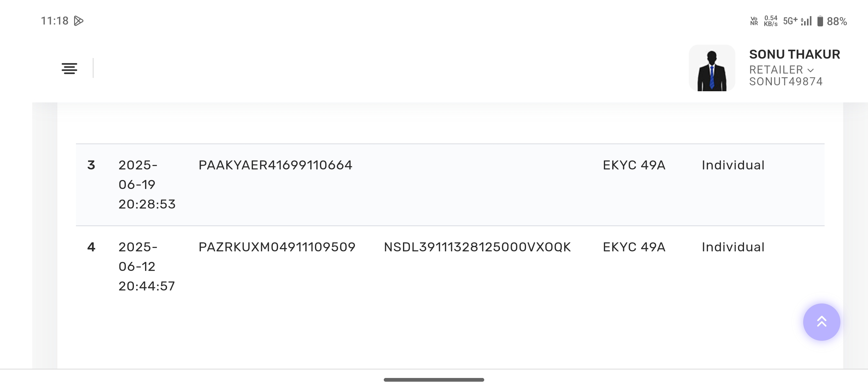
Task: Click the 2025-06-12 20:44:57 timestamp
Action: tap(147, 267)
